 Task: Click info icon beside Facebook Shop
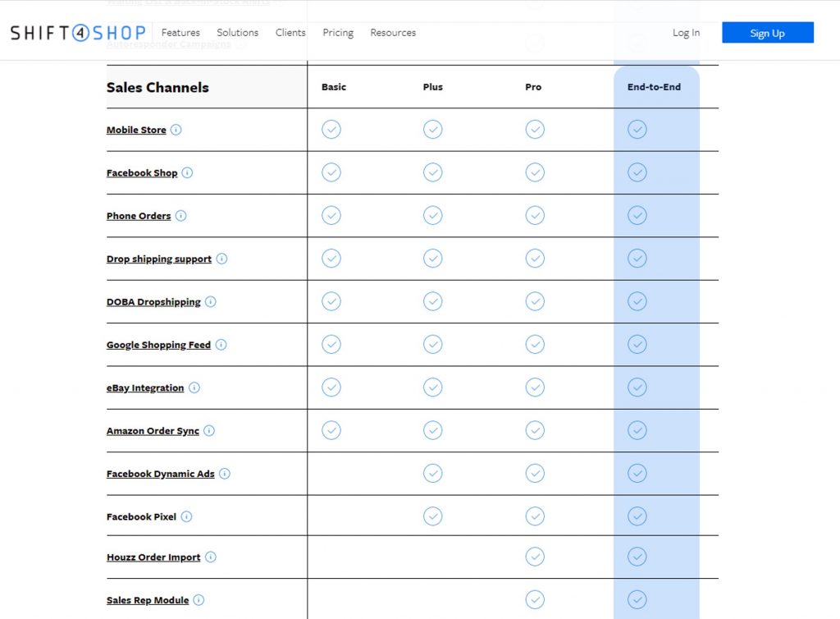pyautogui.click(x=187, y=172)
